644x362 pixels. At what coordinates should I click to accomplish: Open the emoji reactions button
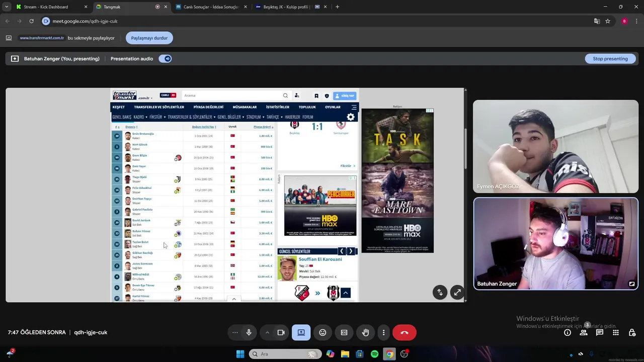pyautogui.click(x=323, y=332)
